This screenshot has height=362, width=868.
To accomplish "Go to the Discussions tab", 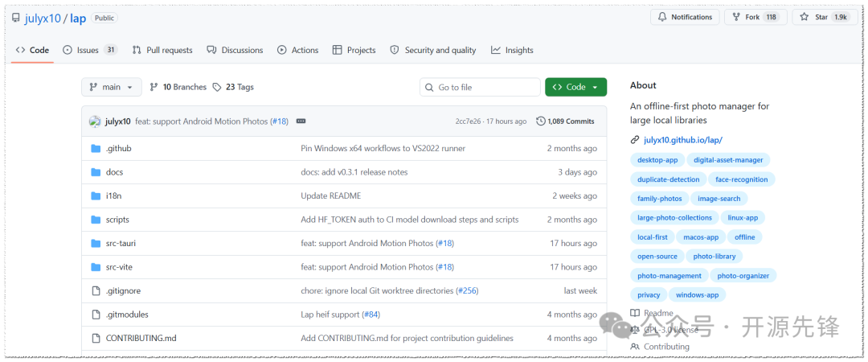I will coord(235,50).
